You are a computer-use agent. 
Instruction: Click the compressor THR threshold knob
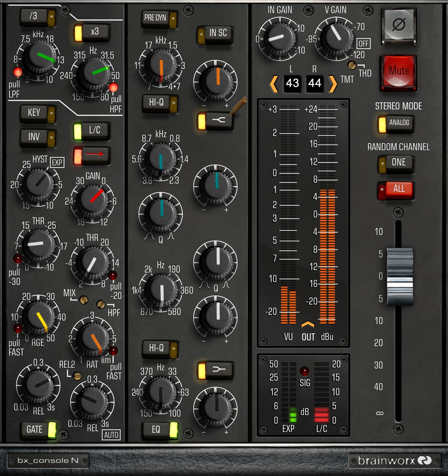(93, 262)
